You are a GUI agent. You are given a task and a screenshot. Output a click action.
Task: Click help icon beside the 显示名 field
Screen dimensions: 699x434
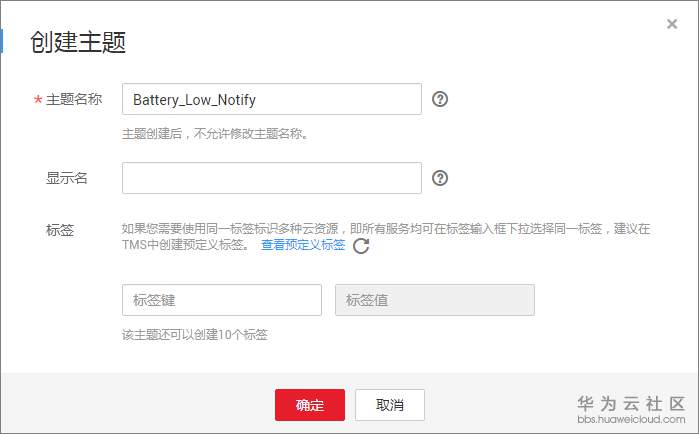click(x=440, y=178)
